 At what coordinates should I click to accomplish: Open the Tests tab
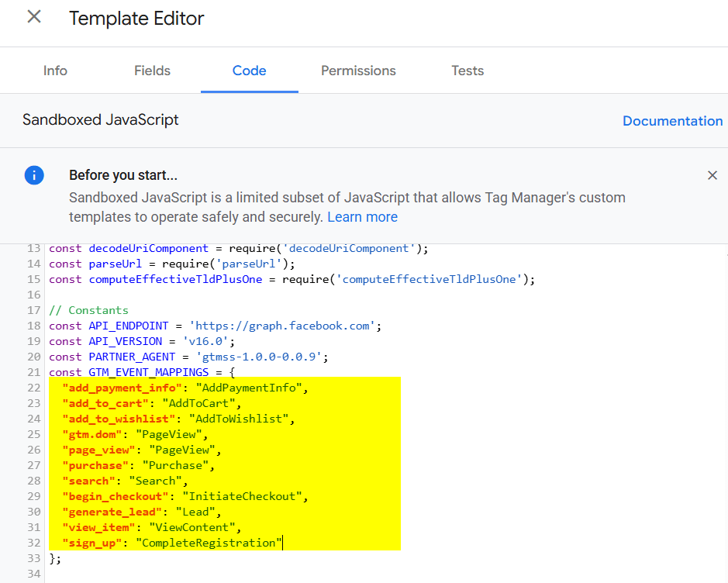[468, 71]
